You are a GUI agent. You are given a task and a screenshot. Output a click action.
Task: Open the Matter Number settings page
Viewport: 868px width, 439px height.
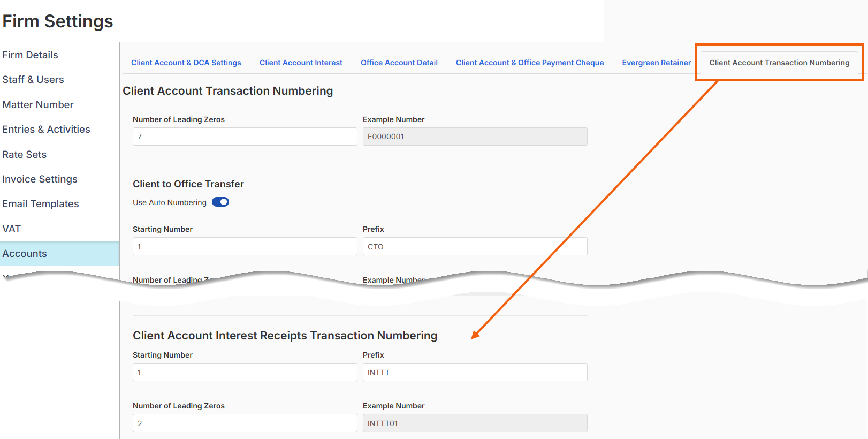click(38, 105)
